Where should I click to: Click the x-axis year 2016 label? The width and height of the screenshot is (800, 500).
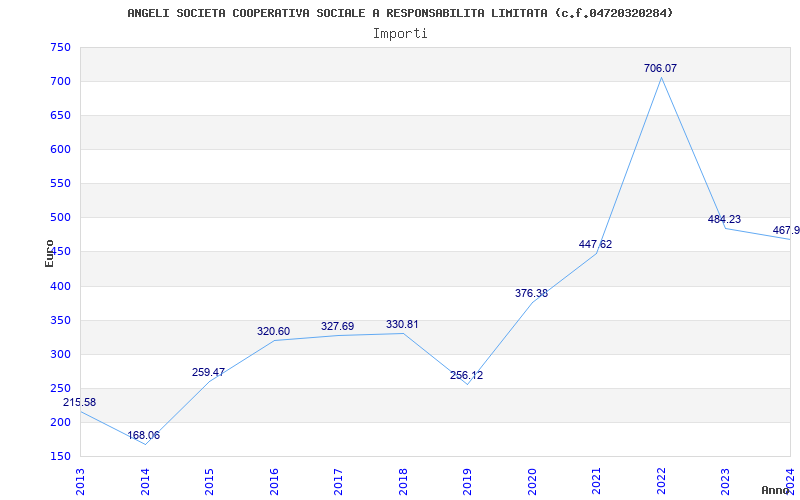[274, 481]
